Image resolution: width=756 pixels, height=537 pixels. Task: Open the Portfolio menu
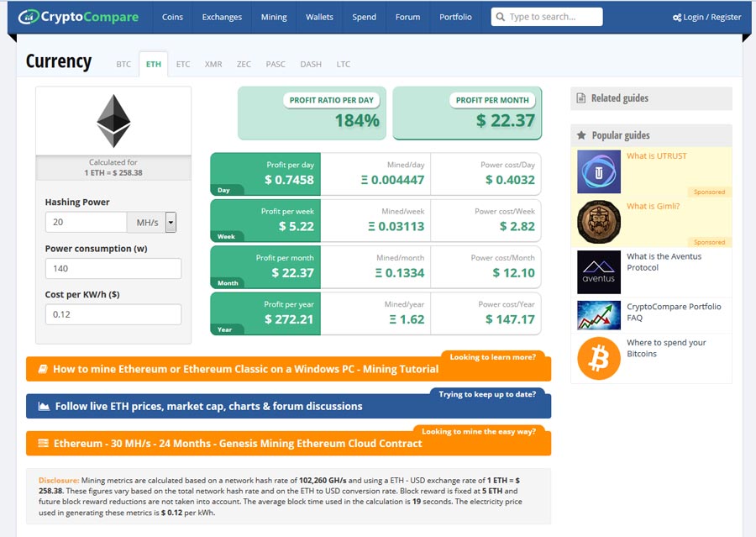coord(455,17)
